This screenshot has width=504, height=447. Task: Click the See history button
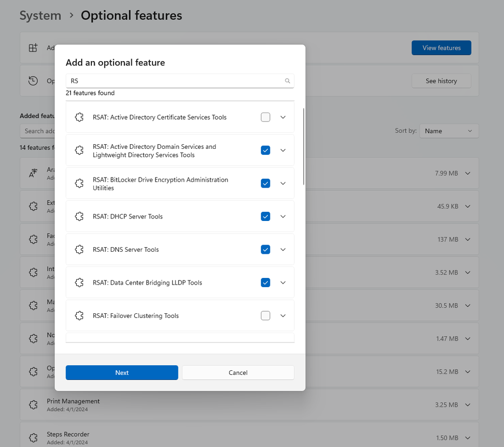coord(441,81)
